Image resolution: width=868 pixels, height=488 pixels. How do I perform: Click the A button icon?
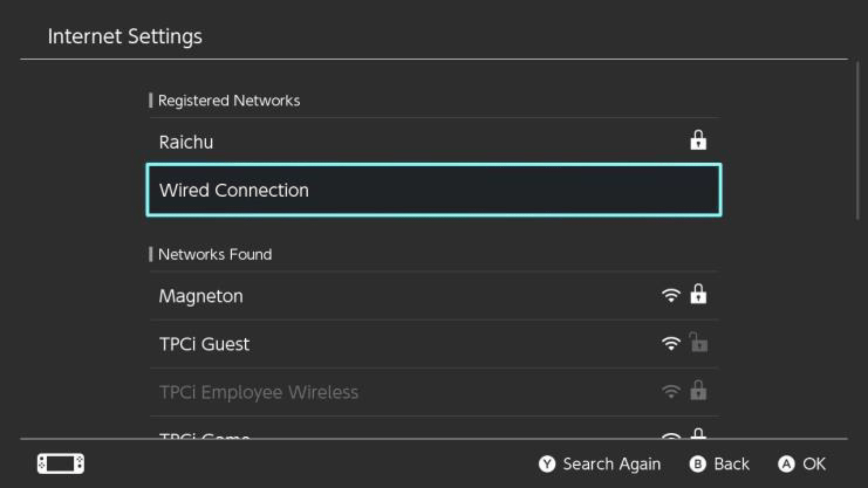tap(786, 464)
